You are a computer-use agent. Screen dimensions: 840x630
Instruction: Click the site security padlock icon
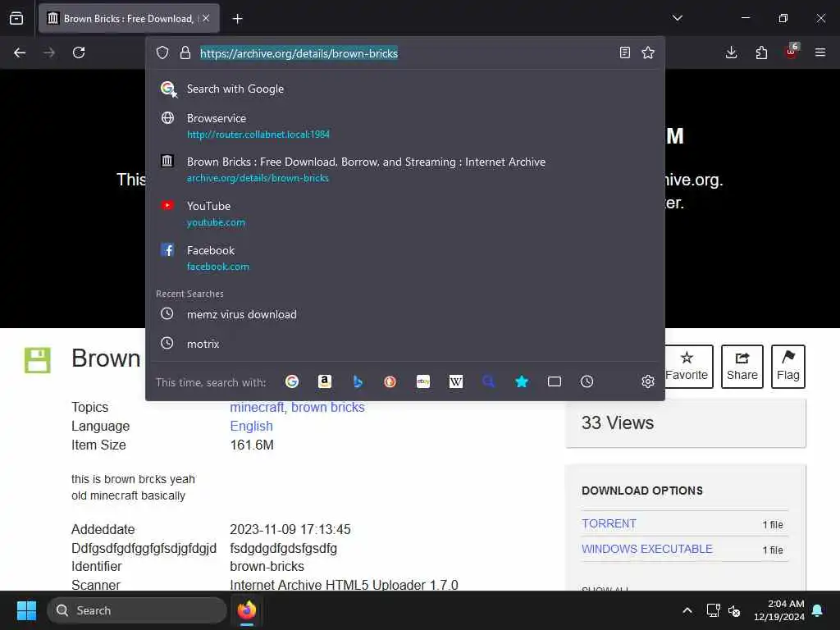click(x=185, y=52)
